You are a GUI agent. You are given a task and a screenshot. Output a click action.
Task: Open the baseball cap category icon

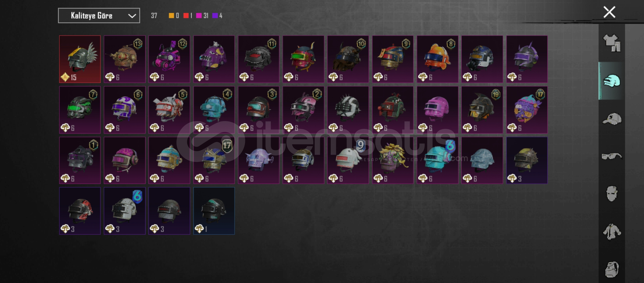click(x=612, y=119)
